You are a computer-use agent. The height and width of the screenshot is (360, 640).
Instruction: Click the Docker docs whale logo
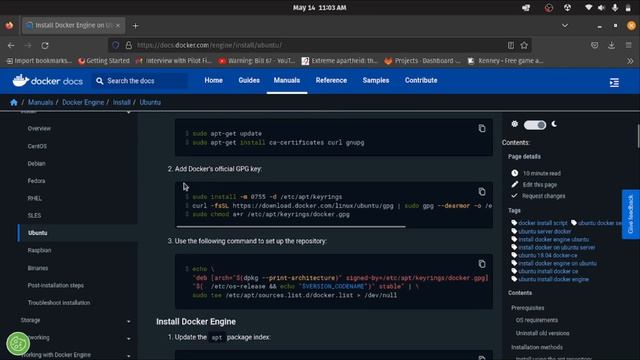20,80
